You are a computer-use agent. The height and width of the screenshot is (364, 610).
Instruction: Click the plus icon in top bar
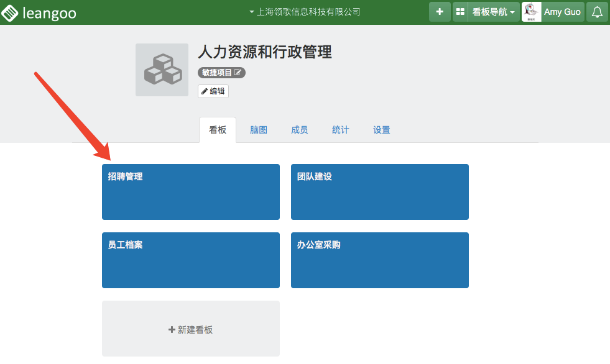[440, 12]
